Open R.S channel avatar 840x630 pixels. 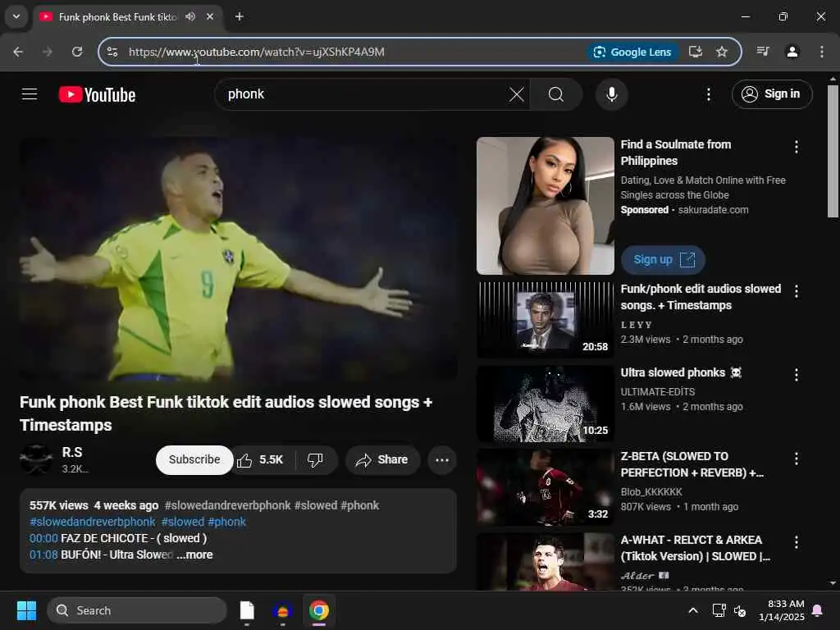tap(36, 459)
